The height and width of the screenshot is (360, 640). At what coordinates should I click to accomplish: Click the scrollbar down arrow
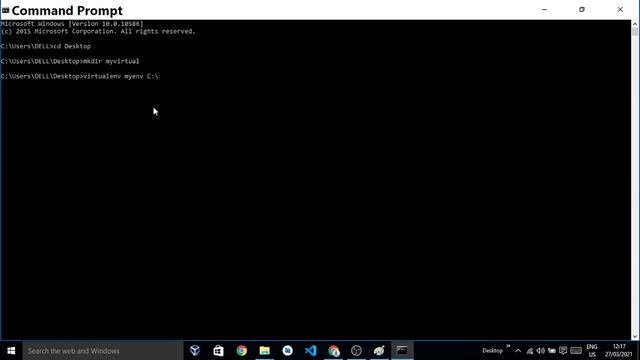(635, 337)
